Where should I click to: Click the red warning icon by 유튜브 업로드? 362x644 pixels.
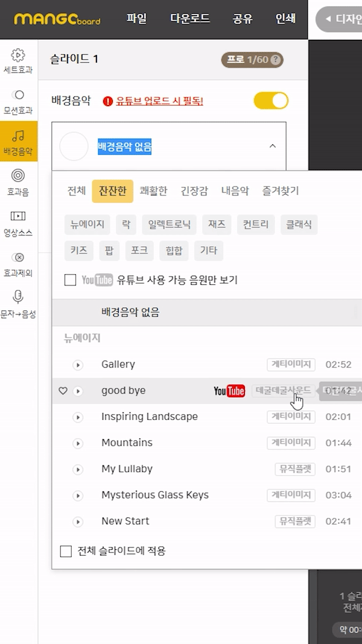[107, 101]
